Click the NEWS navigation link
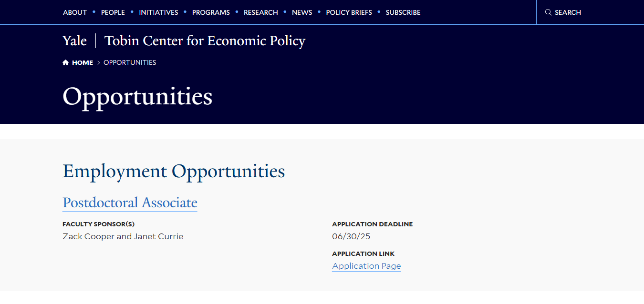 (x=302, y=12)
